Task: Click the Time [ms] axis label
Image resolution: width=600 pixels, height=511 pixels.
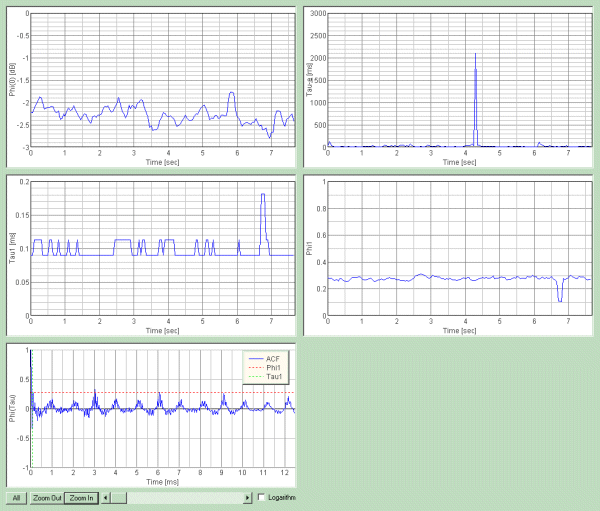Action: [x=162, y=481]
